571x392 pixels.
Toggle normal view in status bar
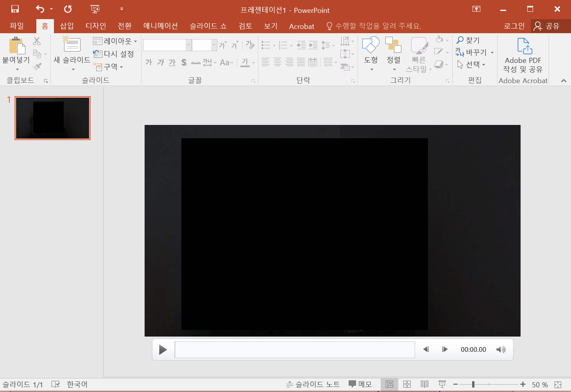tap(389, 384)
